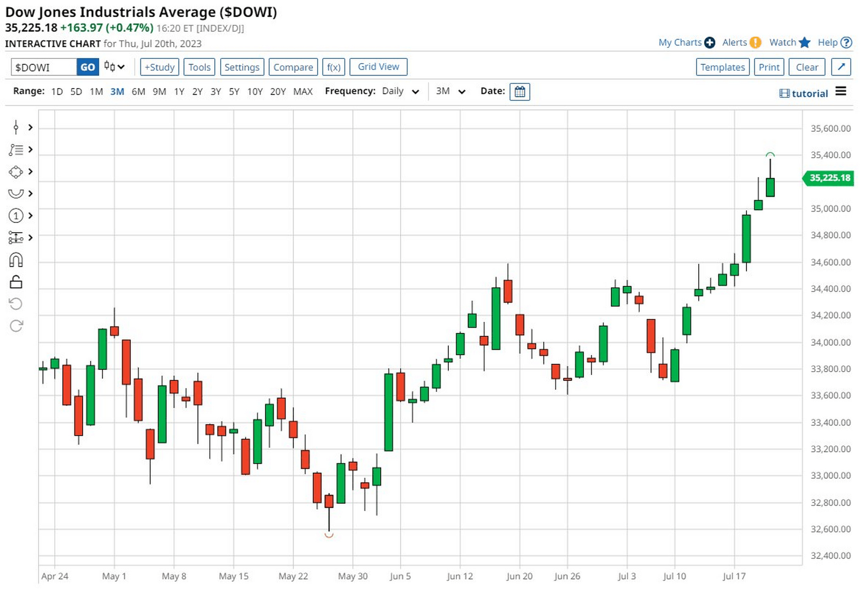
Task: Click the Help question mark icon
Action: click(x=846, y=43)
